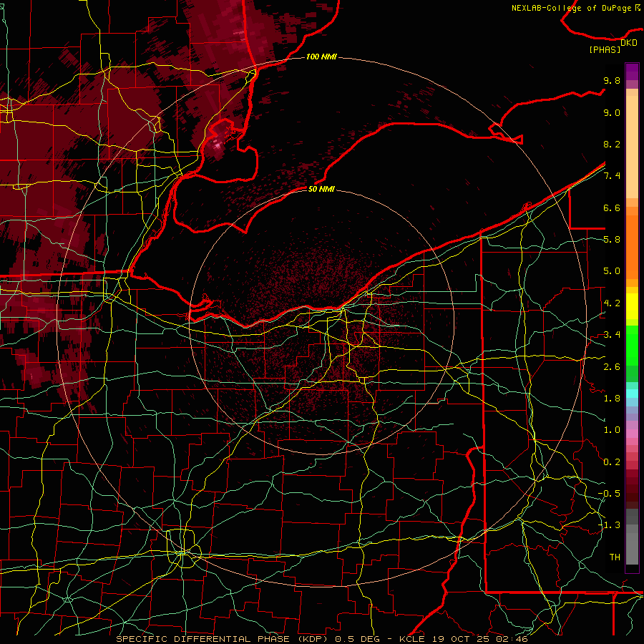The height and width of the screenshot is (644, 644).
Task: Click the 7.4 scale value
Action: (612, 176)
